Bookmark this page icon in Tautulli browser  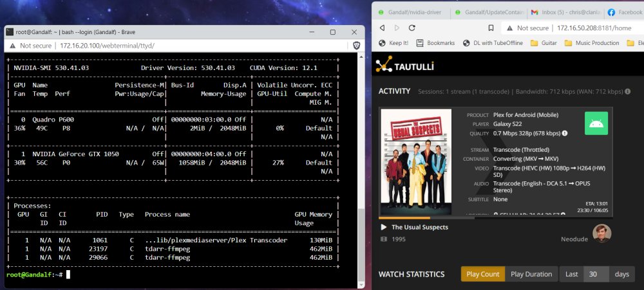(x=491, y=28)
